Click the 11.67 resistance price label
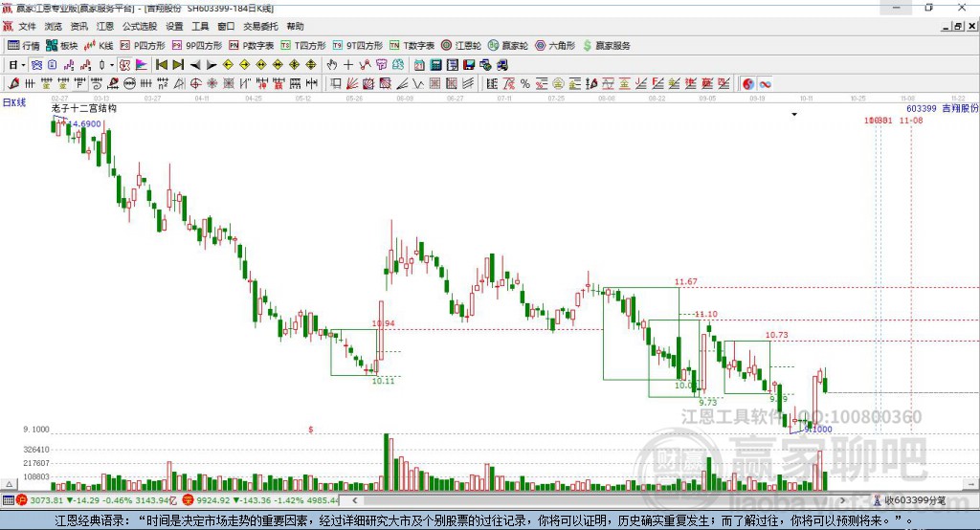This screenshot has width=980, height=530. point(685,282)
